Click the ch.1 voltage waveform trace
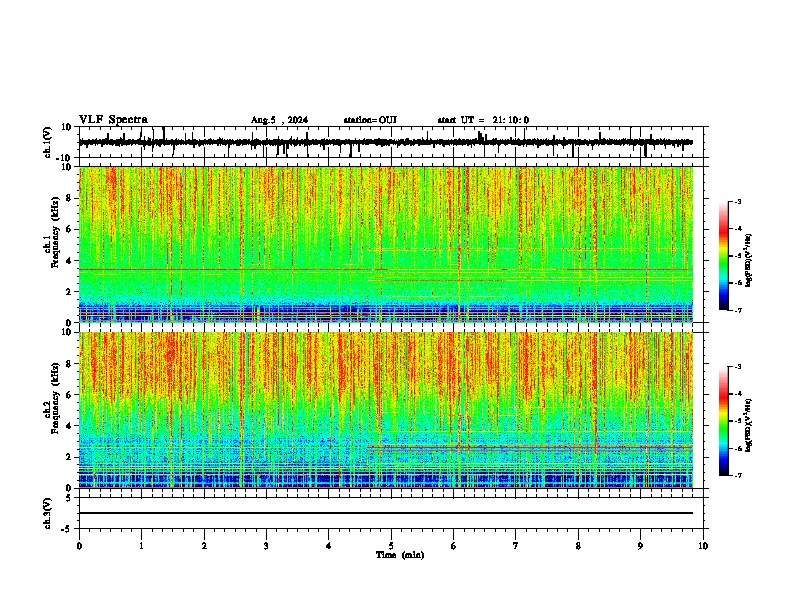This screenshot has width=792, height=612. coord(385,142)
